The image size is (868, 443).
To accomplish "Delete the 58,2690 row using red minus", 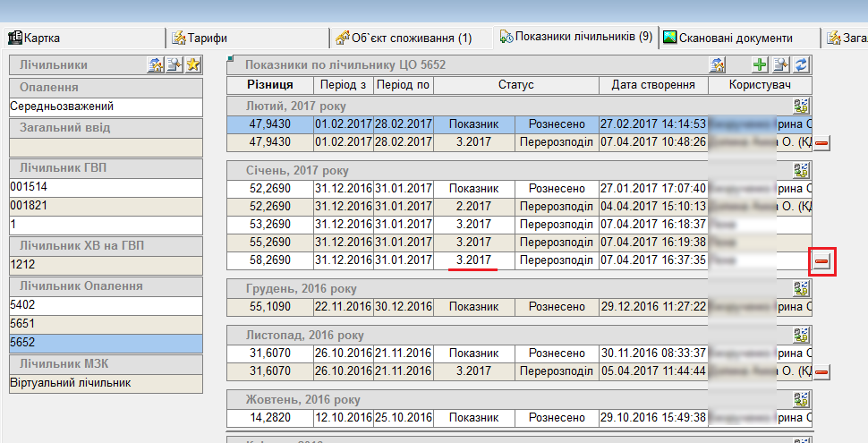I will click(x=821, y=261).
